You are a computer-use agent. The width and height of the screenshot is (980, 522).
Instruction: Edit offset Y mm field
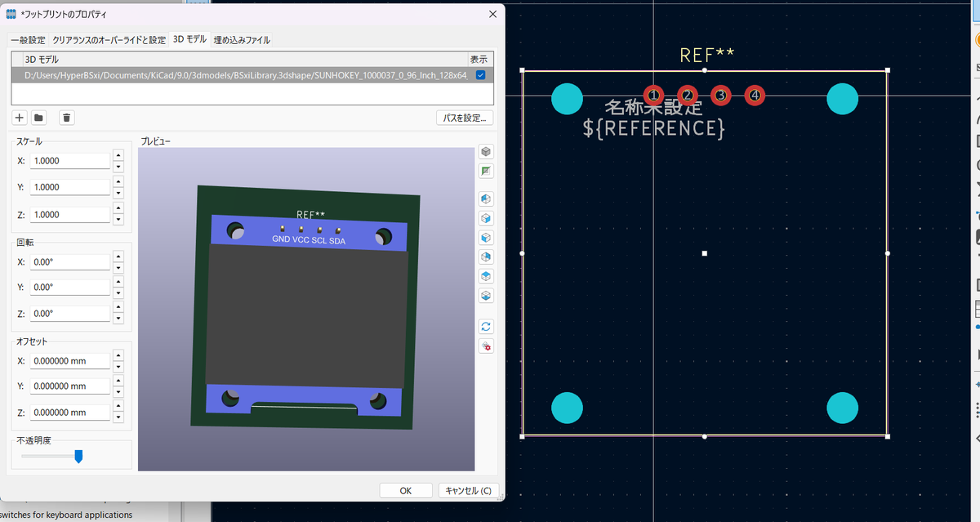tap(70, 386)
